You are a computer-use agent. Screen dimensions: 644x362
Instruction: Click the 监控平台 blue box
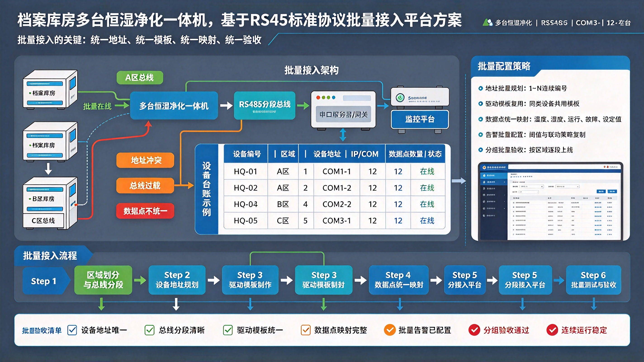(420, 119)
